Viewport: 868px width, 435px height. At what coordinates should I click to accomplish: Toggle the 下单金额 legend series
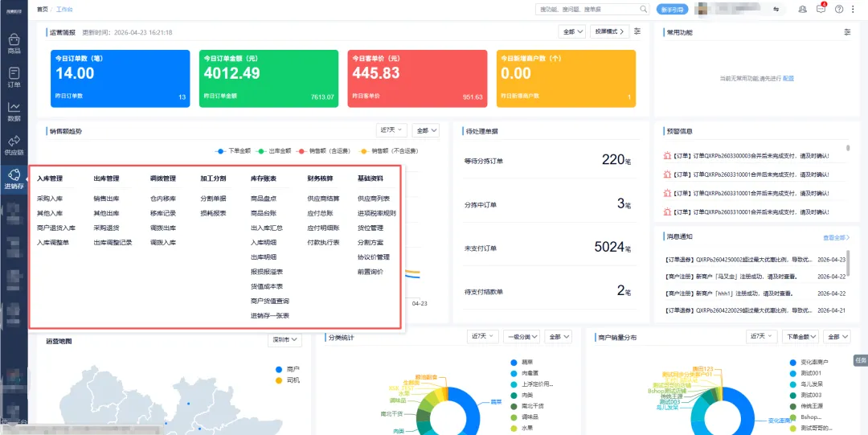232,150
